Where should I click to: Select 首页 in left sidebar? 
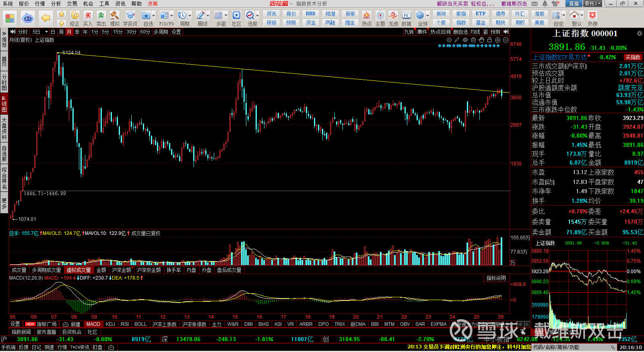click(x=4, y=61)
